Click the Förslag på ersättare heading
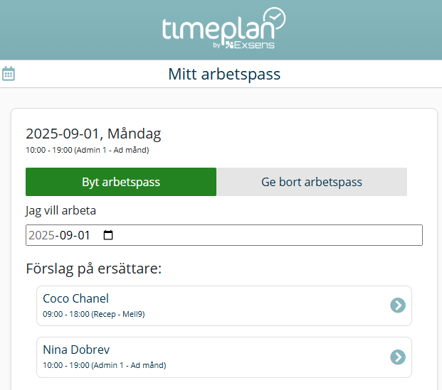This screenshot has width=442, height=390. tap(94, 269)
